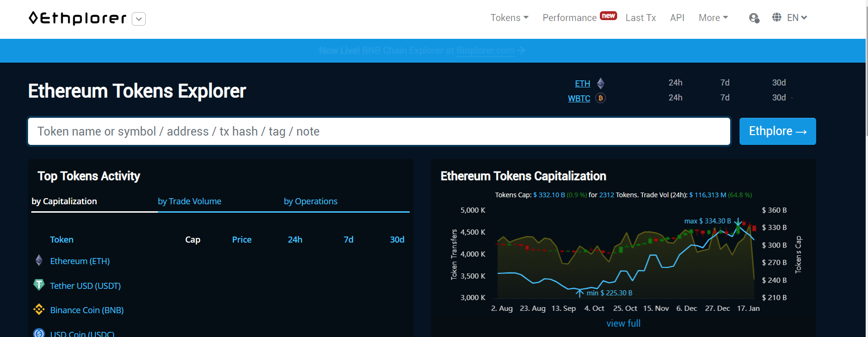This screenshot has height=337, width=868.
Task: Expand the More menu
Action: [713, 18]
